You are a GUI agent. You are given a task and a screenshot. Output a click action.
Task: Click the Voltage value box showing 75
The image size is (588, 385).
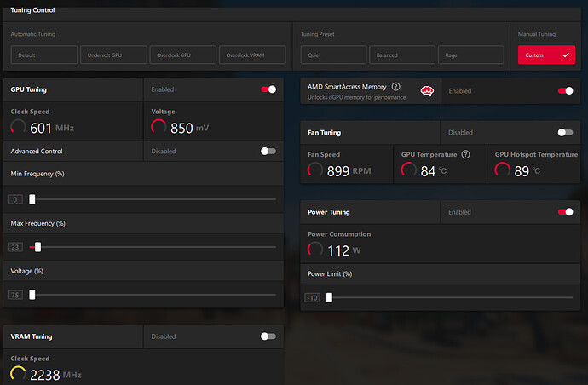[15, 295]
